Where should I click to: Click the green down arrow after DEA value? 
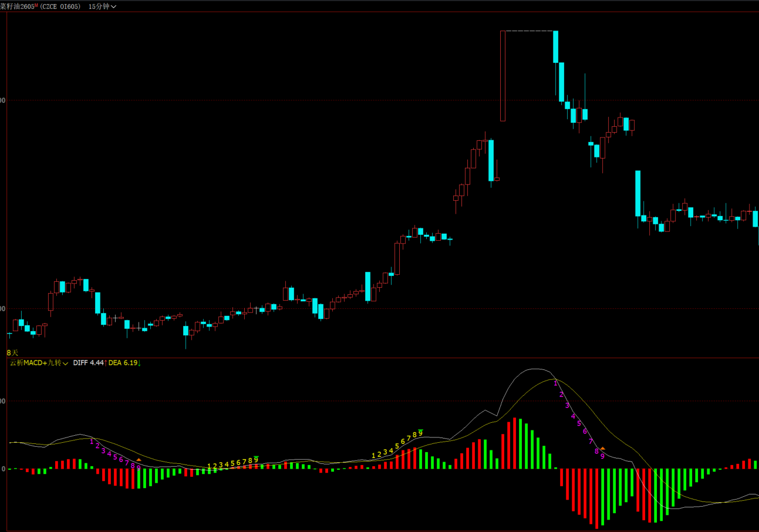140,363
